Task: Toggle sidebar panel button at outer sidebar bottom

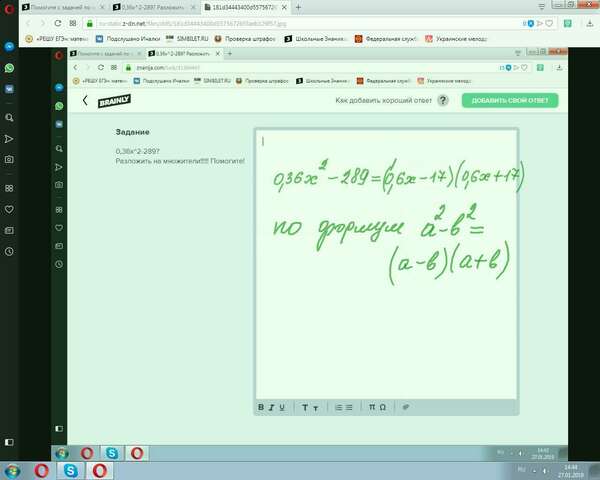Action: click(9, 442)
